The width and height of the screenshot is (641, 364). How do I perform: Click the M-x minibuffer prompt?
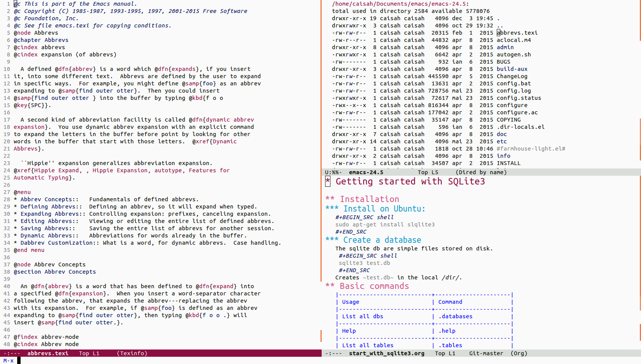tap(8, 361)
